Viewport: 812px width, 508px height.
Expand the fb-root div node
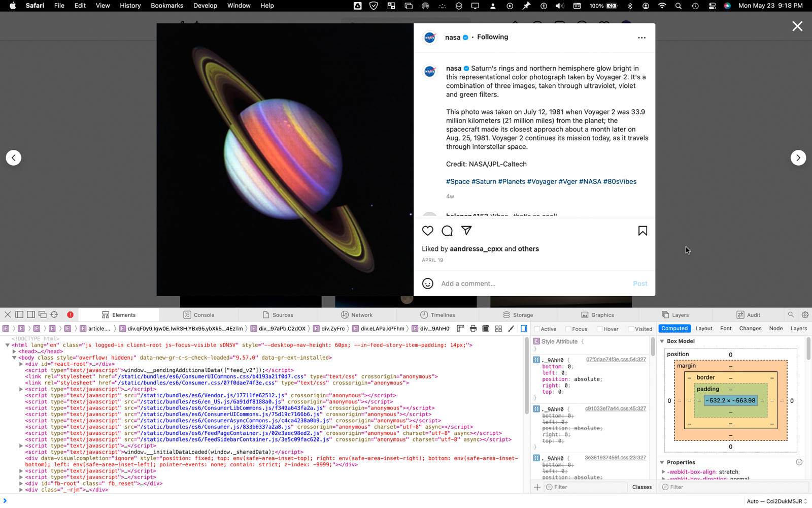(21, 484)
